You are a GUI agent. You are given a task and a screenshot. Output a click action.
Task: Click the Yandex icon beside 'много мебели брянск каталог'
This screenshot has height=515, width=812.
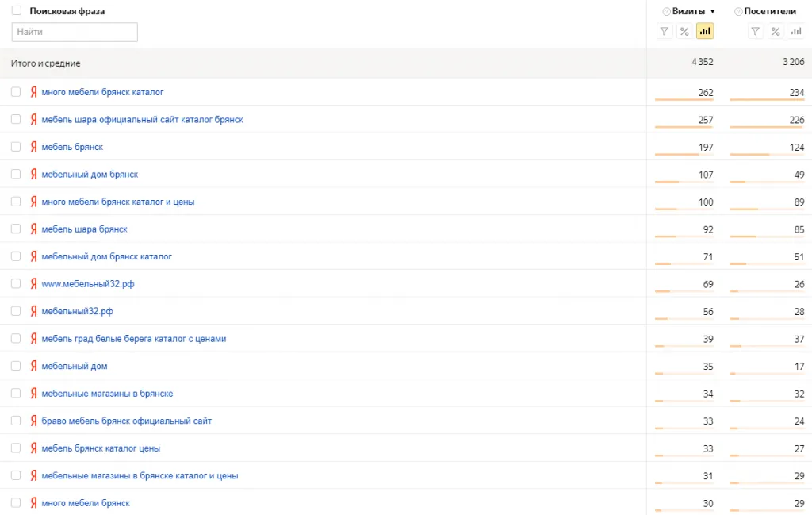33,92
